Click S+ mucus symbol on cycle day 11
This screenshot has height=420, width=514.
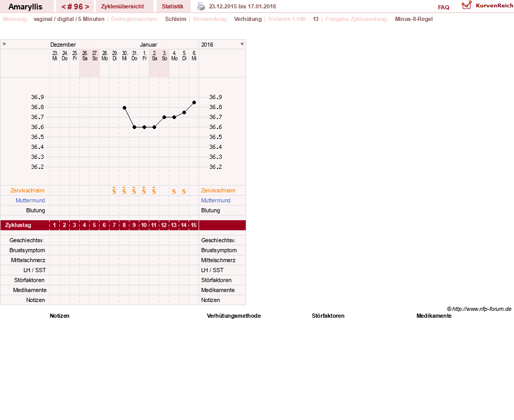tap(154, 190)
